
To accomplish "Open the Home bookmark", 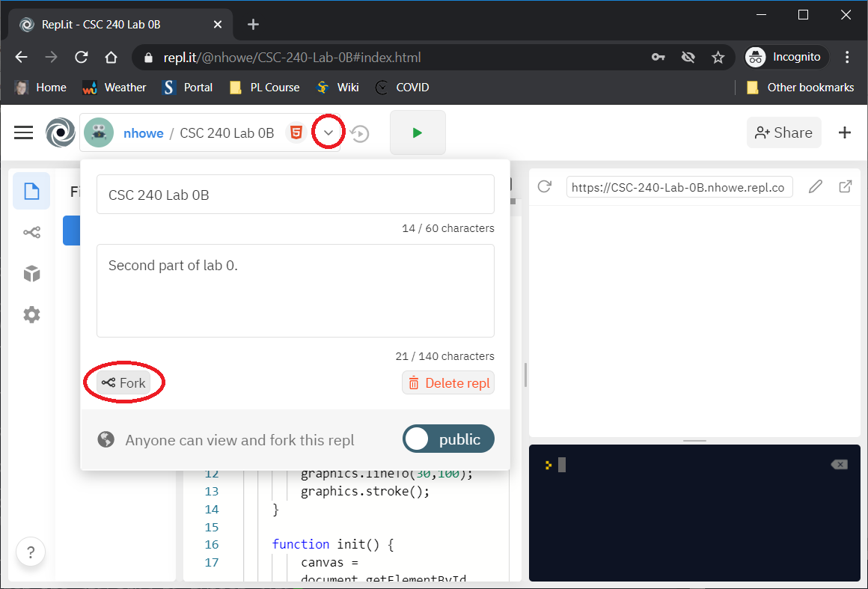I will coord(40,88).
